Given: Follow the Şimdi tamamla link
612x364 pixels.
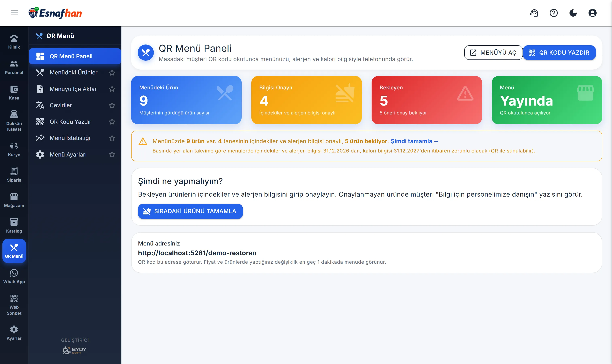Looking at the screenshot, I should (414, 141).
